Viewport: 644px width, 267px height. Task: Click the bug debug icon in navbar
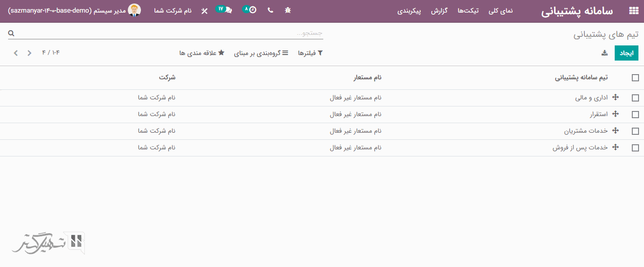click(288, 10)
